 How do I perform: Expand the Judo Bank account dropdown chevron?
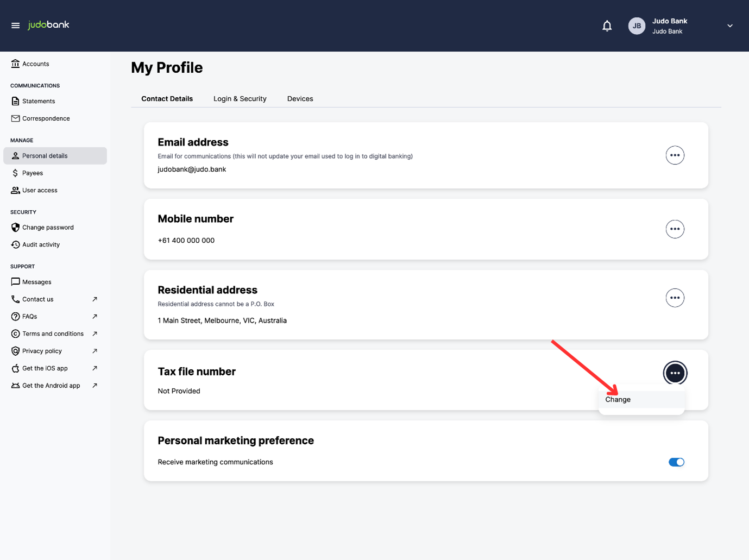point(730,26)
